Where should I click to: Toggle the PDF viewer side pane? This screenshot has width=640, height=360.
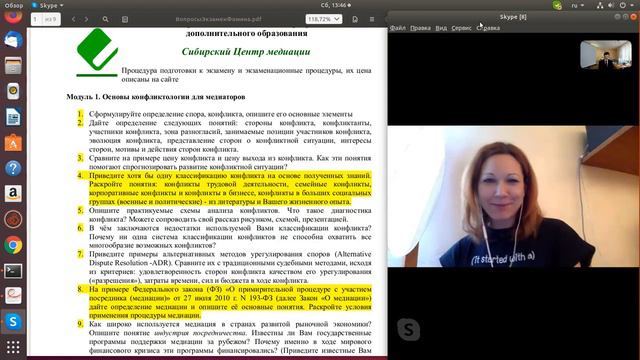(x=125, y=19)
